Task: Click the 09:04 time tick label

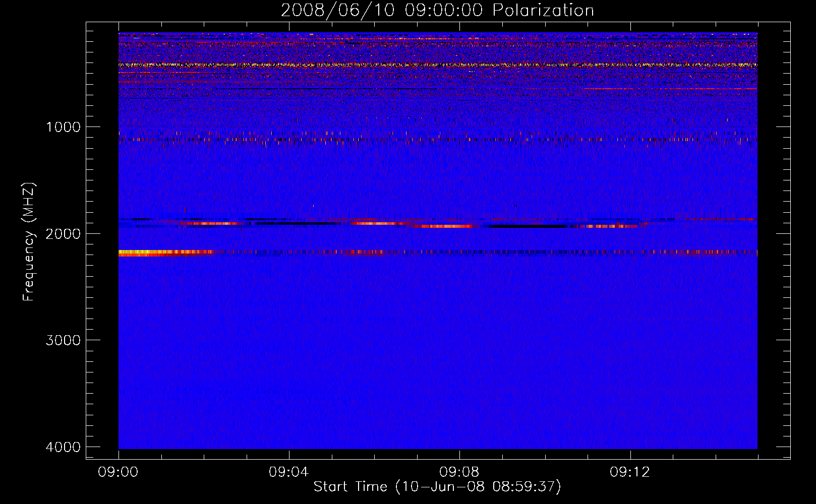Action: coord(288,472)
